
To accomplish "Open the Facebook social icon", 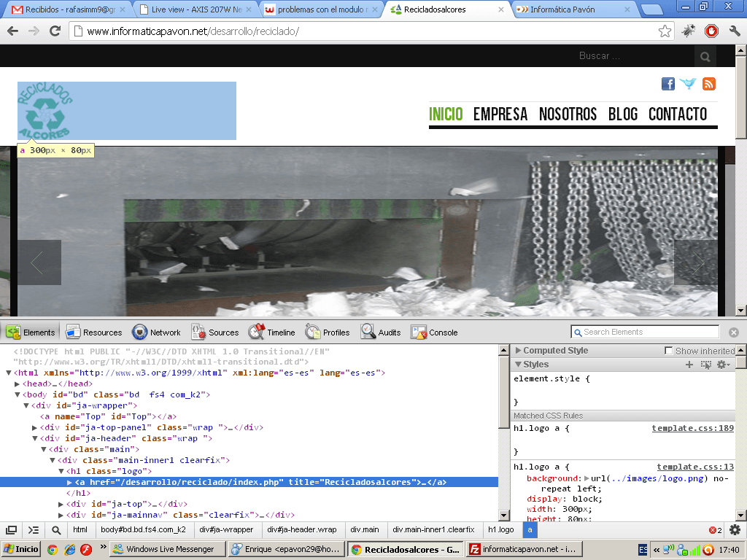I will (x=668, y=85).
